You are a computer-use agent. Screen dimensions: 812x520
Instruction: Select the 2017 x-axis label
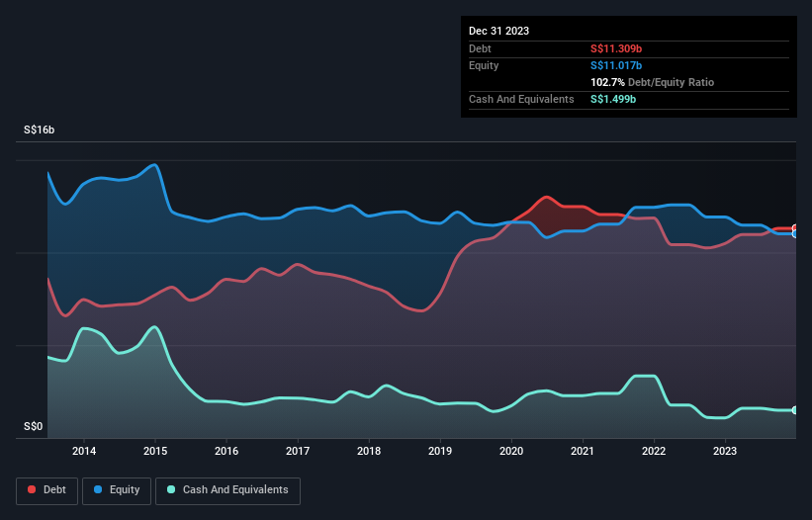298,451
